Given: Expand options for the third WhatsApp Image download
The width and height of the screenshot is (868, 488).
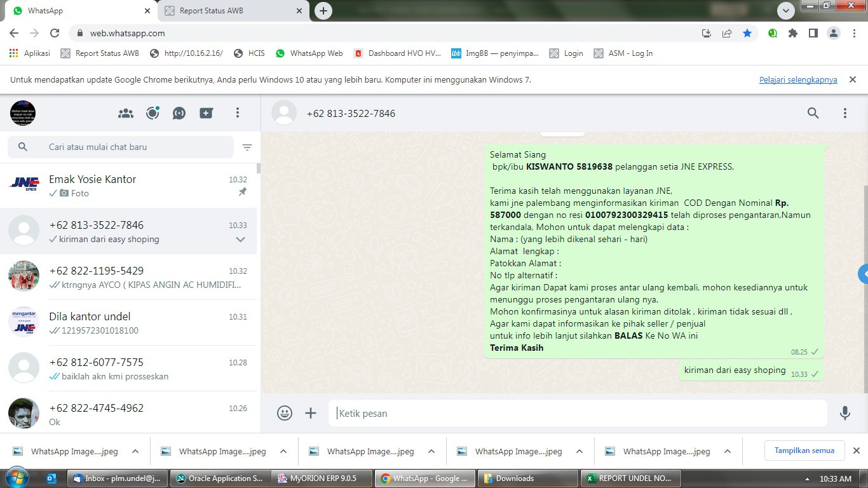Looking at the screenshot, I should (431, 451).
